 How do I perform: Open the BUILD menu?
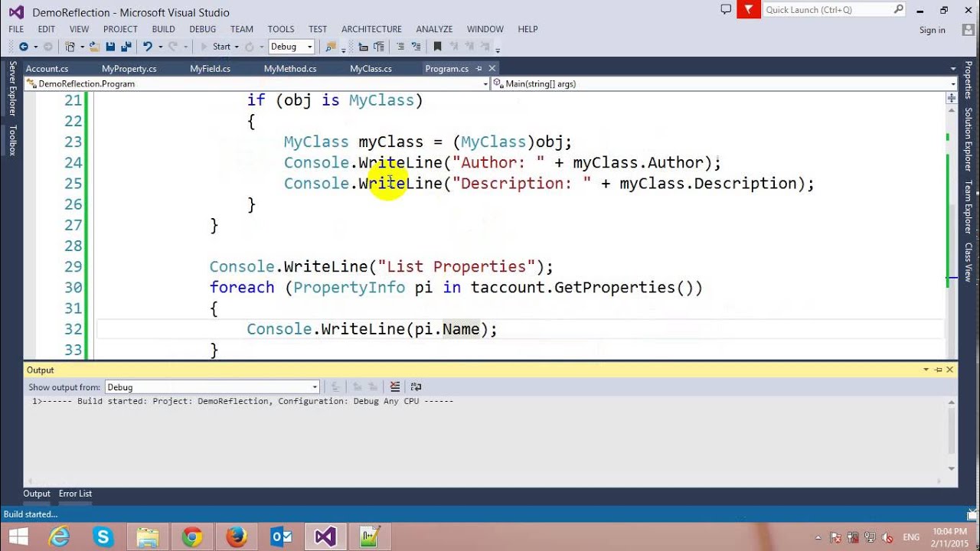click(x=163, y=29)
